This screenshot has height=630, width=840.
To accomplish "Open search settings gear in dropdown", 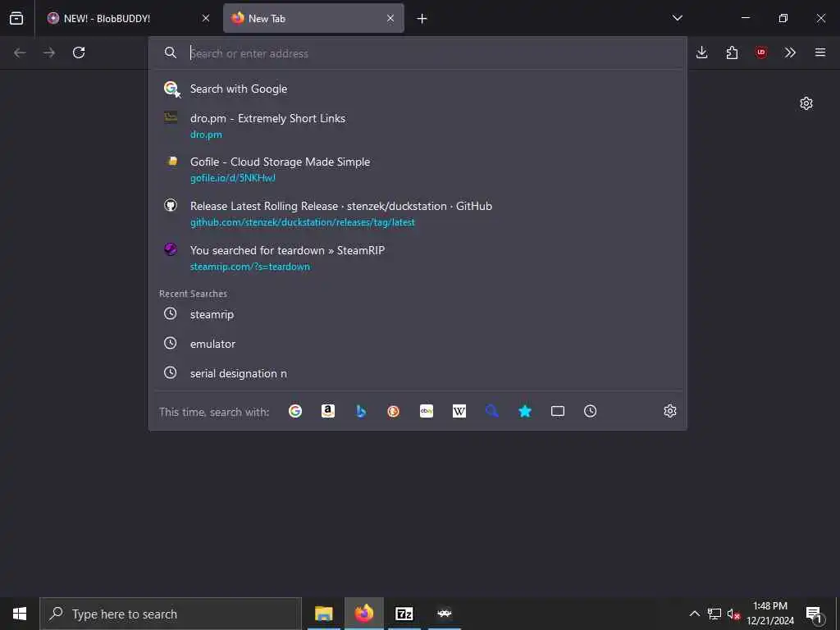I will (669, 411).
